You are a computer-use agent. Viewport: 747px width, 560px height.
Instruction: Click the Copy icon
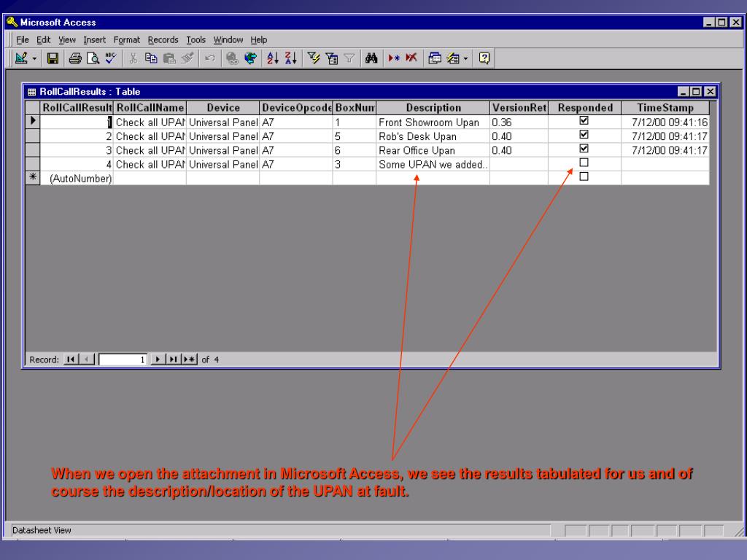coord(151,58)
